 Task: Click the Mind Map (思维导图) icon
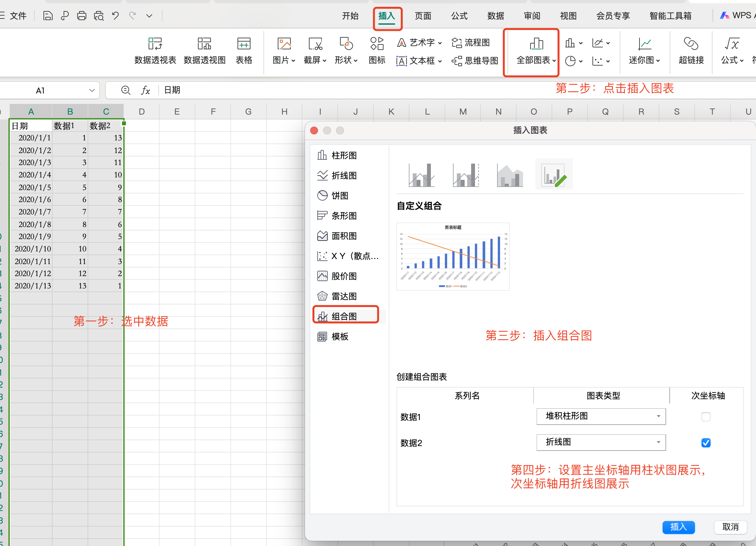pyautogui.click(x=457, y=61)
